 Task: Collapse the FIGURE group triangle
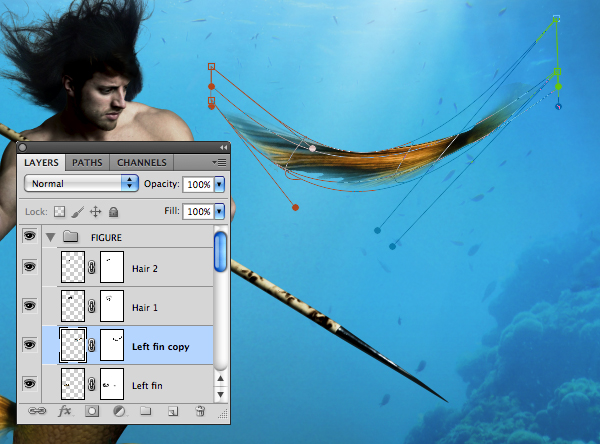pos(51,237)
